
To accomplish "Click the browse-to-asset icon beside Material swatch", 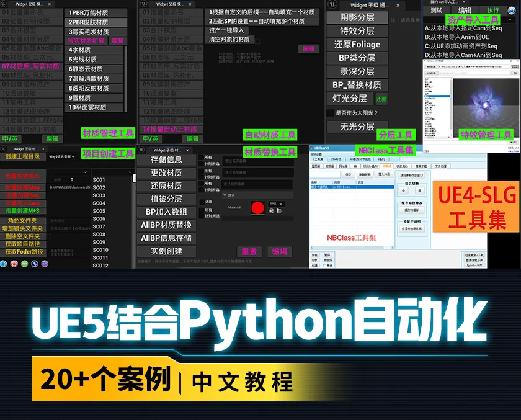I will tap(279, 211).
